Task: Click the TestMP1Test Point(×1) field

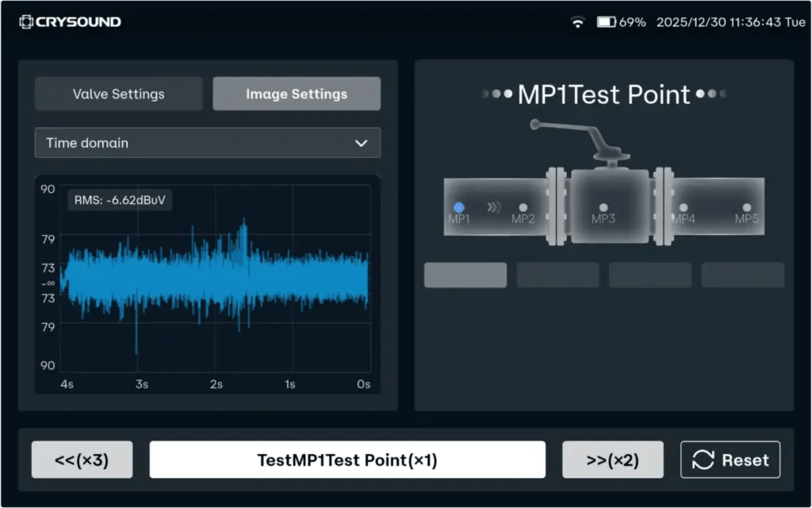Action: [x=347, y=460]
